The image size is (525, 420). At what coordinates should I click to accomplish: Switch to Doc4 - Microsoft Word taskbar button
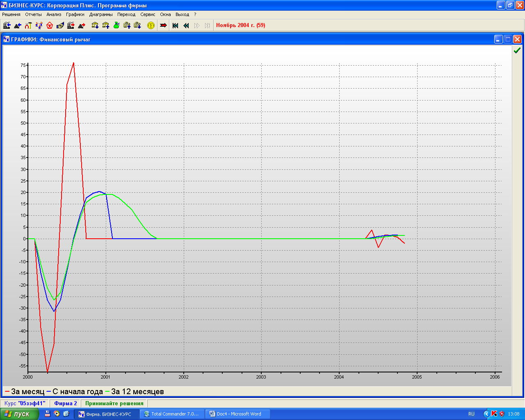[x=237, y=414]
